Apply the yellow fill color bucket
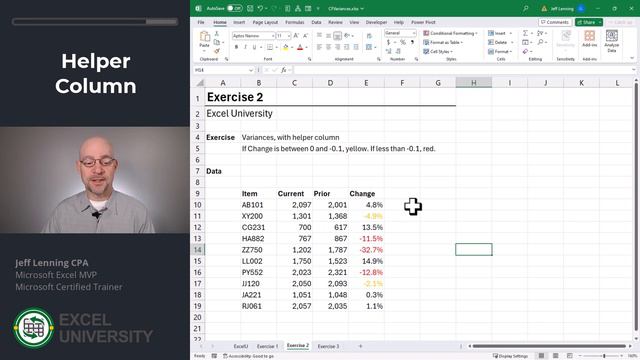 [x=285, y=47]
